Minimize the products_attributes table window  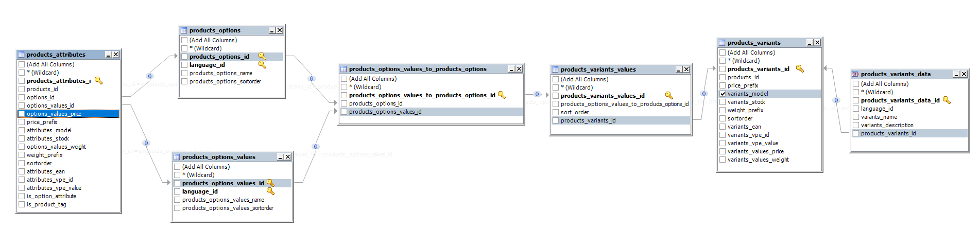pos(108,55)
